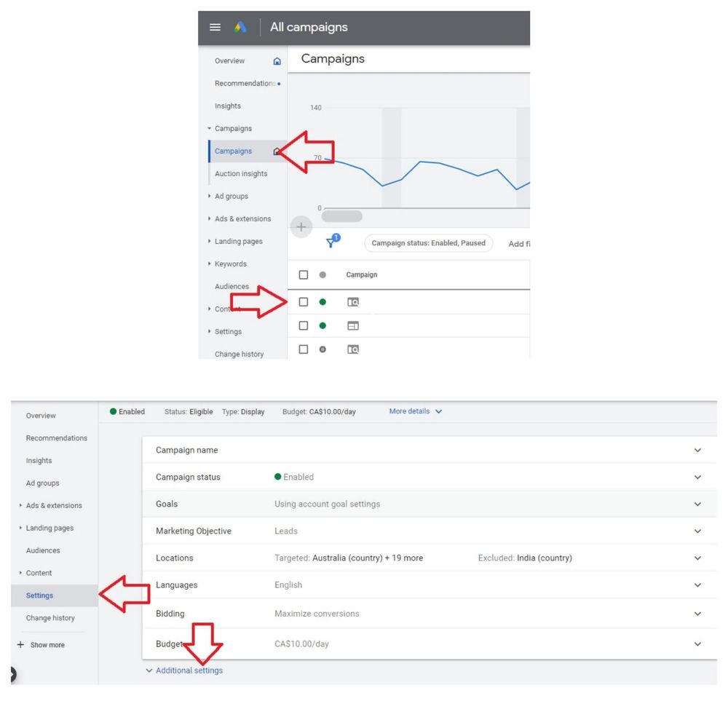This screenshot has height=728, width=728.
Task: Click the plus button above the filter bar
Action: [x=301, y=226]
